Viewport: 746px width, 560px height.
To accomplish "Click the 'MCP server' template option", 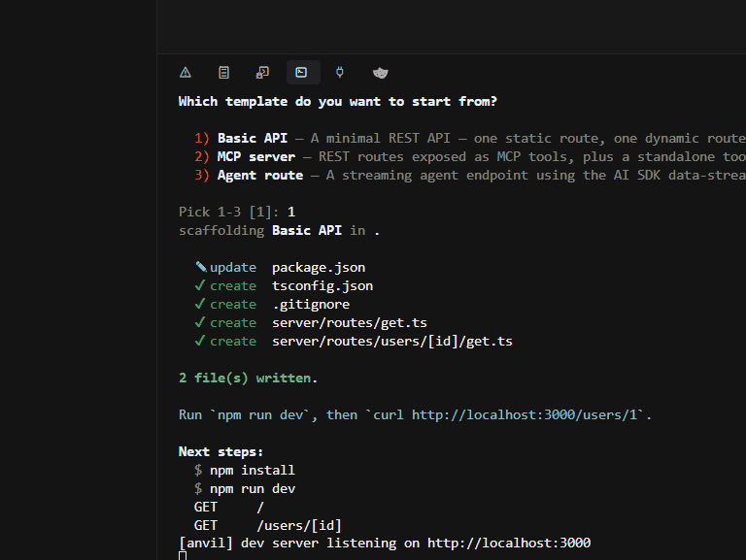I will (256, 157).
